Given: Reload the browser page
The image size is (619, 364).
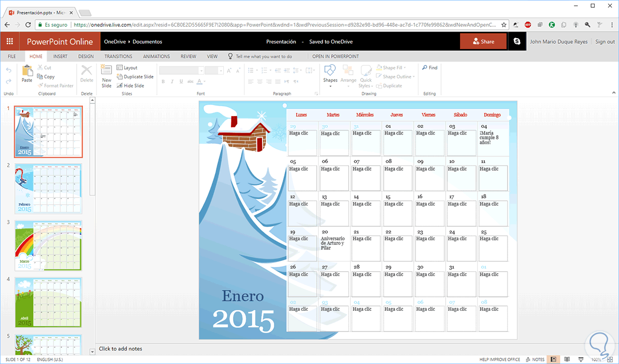Looking at the screenshot, I should tap(29, 24).
